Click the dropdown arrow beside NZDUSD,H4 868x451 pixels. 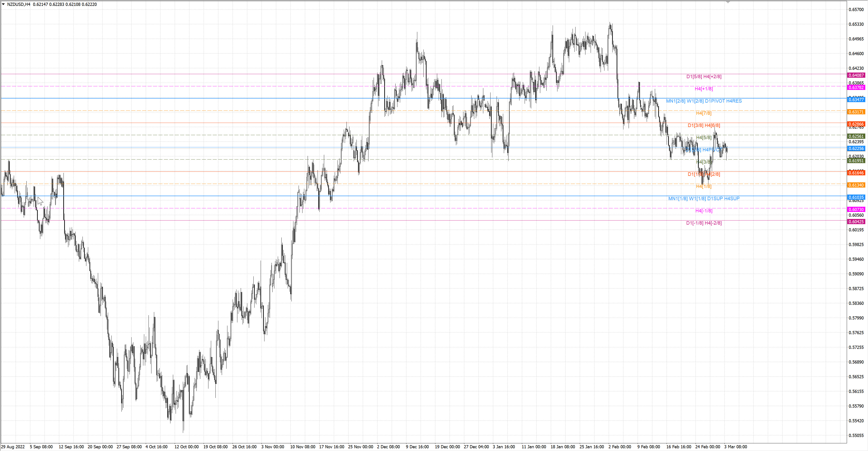click(3, 4)
